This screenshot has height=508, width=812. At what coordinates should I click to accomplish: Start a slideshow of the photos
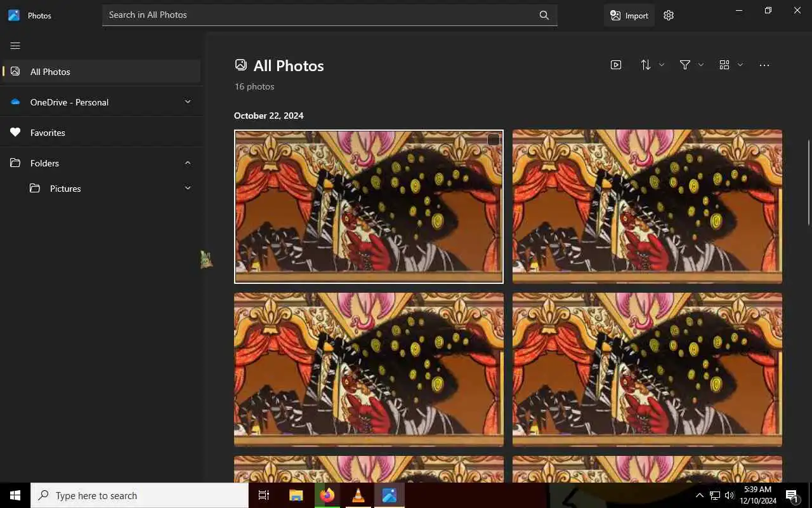[616, 65]
